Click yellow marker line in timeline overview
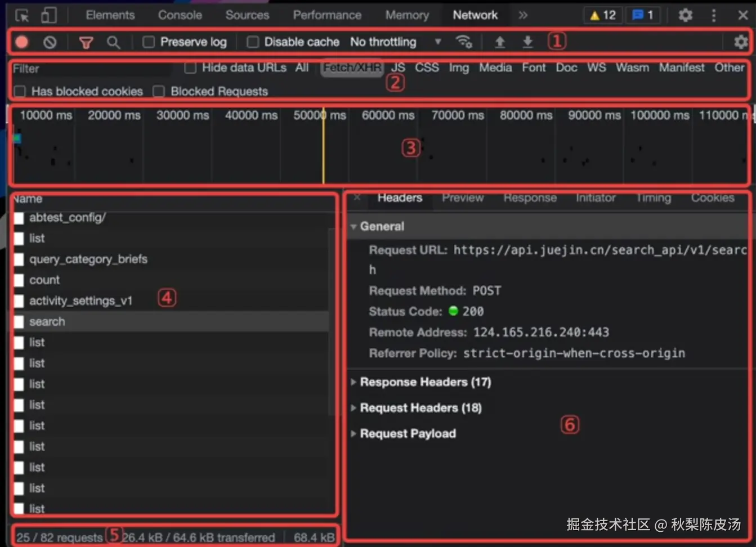The height and width of the screenshot is (547, 756). (323, 145)
